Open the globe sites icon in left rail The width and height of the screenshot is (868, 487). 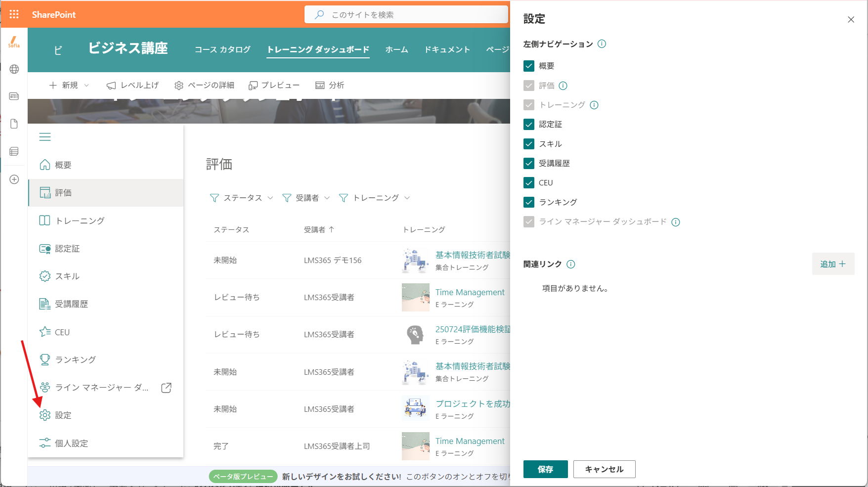(14, 69)
